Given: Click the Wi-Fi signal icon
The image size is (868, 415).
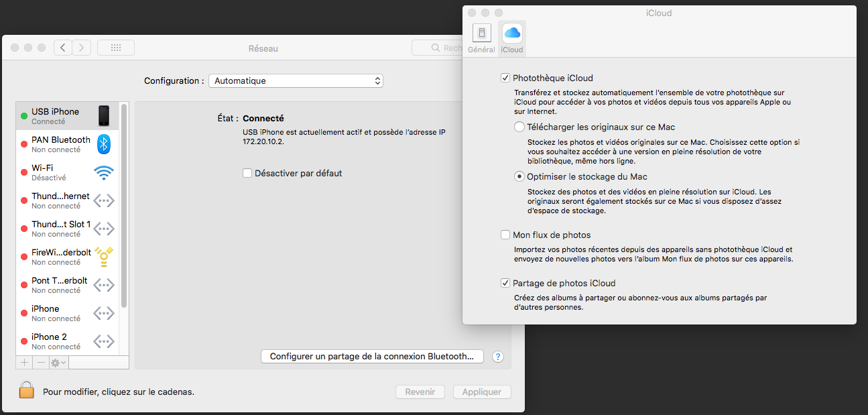Looking at the screenshot, I should click(x=104, y=172).
